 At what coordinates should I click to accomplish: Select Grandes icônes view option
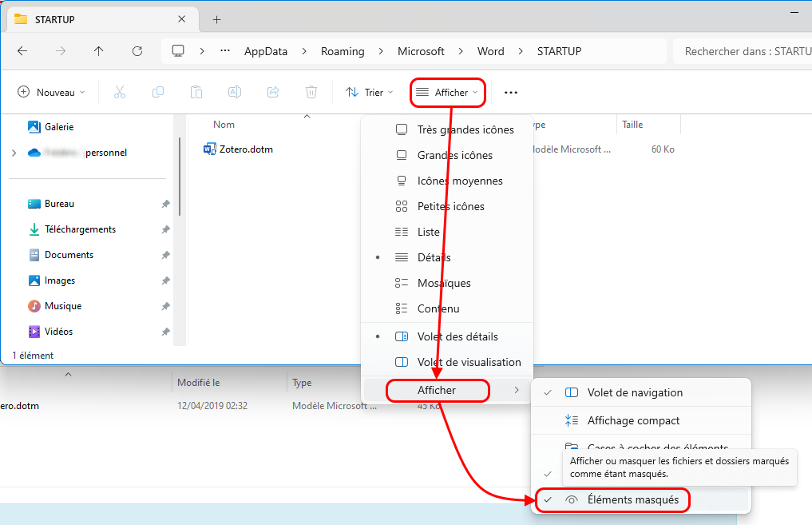454,155
